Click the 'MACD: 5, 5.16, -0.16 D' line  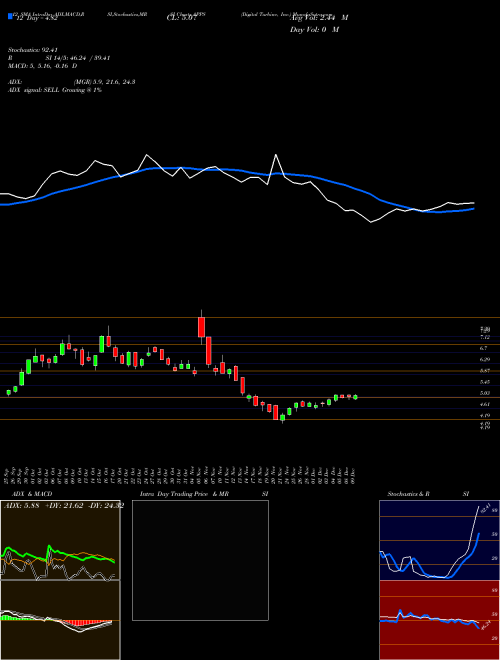[43, 66]
